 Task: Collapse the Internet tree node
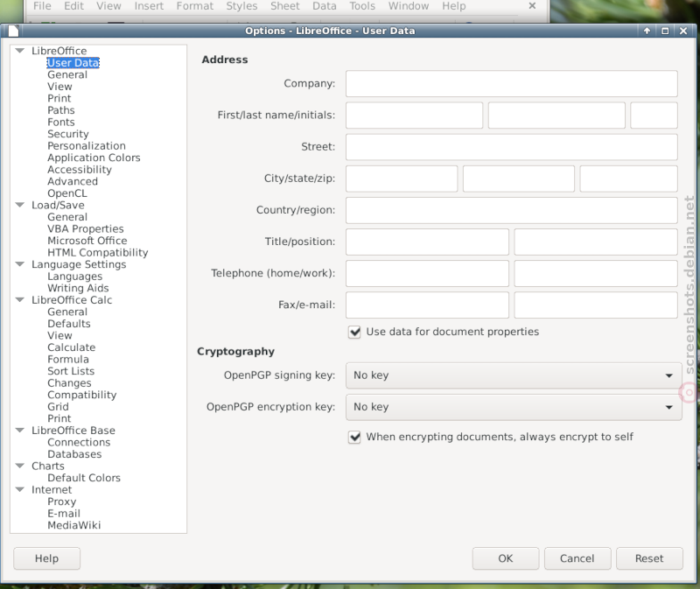(x=19, y=489)
